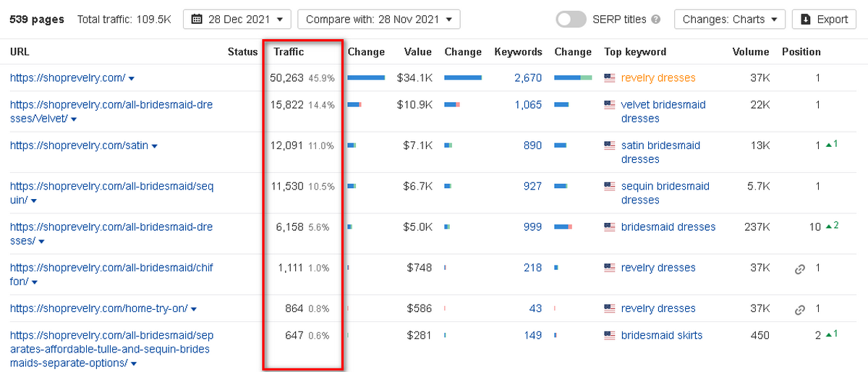Click the 237K volume cell
This screenshot has width=868, height=372.
[757, 227]
